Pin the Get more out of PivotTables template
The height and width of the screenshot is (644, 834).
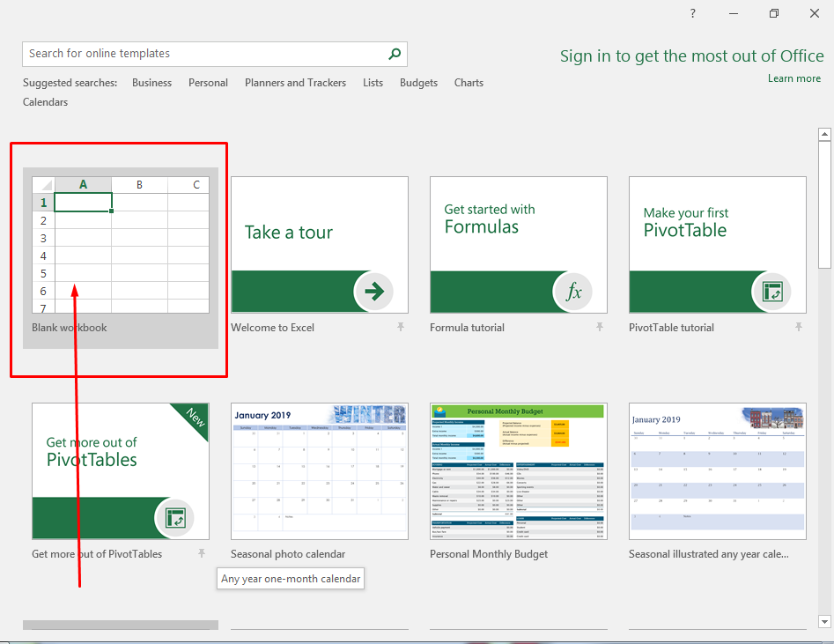(202, 553)
